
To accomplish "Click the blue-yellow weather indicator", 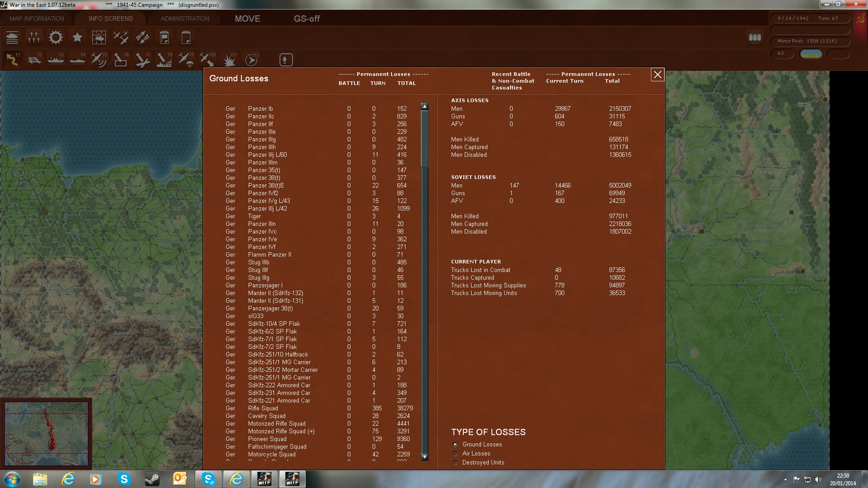I will (x=811, y=54).
